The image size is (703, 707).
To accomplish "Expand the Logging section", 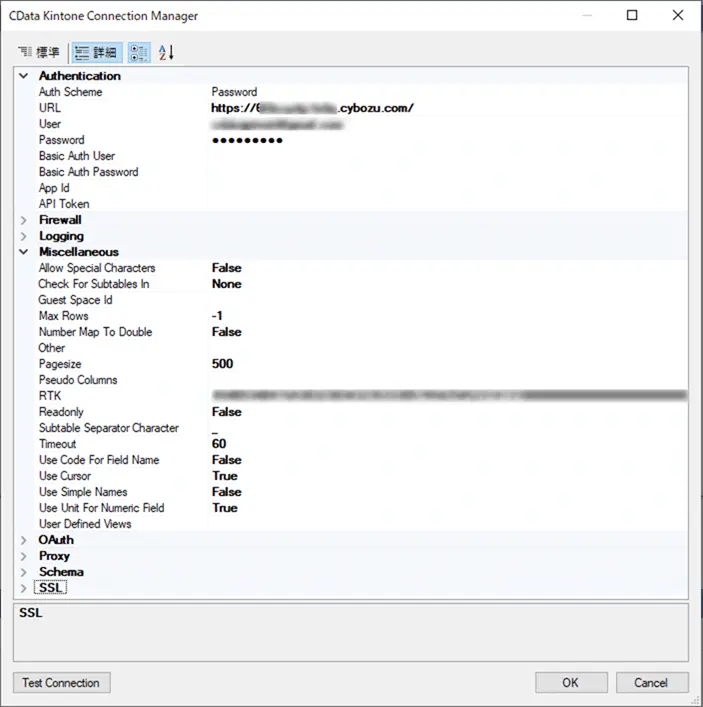I will (23, 236).
